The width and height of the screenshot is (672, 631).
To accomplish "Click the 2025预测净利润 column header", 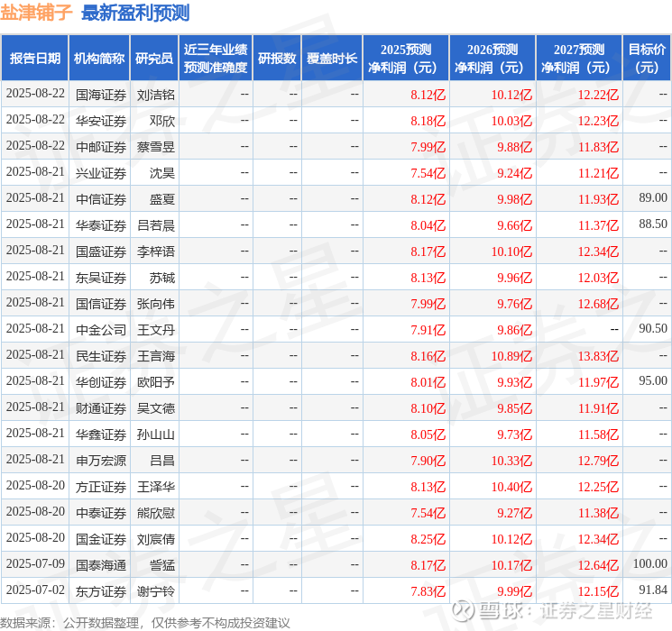I will (406, 59).
